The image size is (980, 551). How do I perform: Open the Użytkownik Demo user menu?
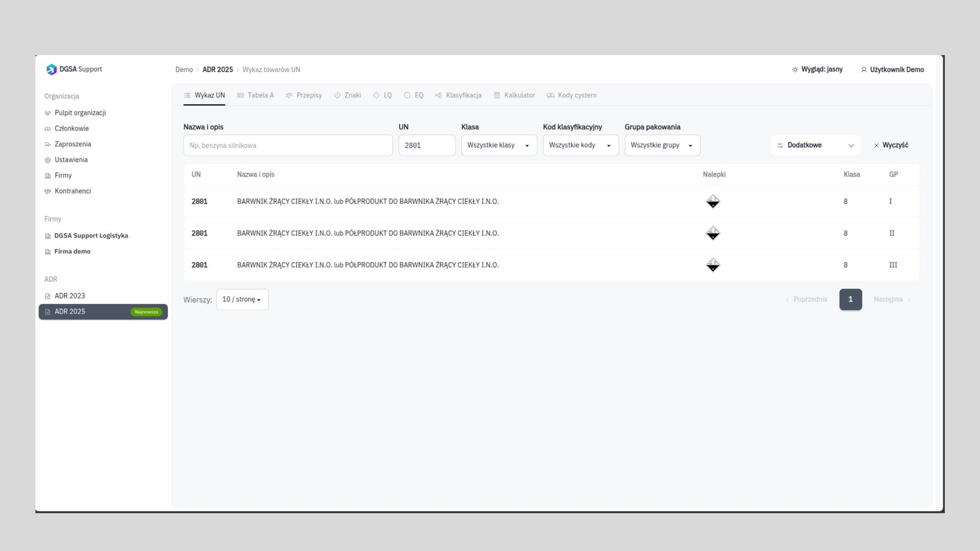[x=892, y=70]
